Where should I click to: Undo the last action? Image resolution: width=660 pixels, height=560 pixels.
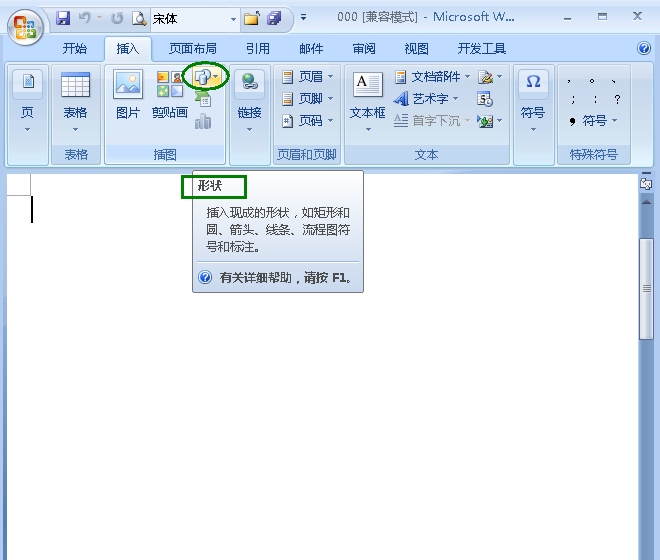pos(85,18)
